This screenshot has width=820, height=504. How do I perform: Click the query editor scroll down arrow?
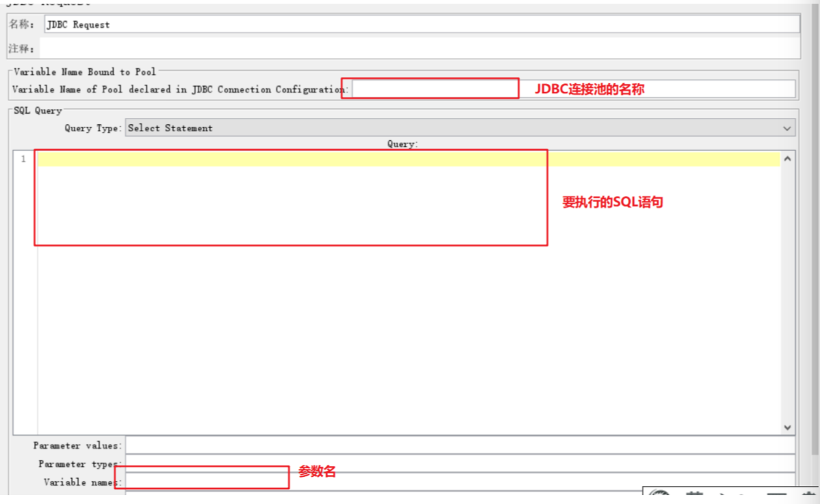pos(787,427)
